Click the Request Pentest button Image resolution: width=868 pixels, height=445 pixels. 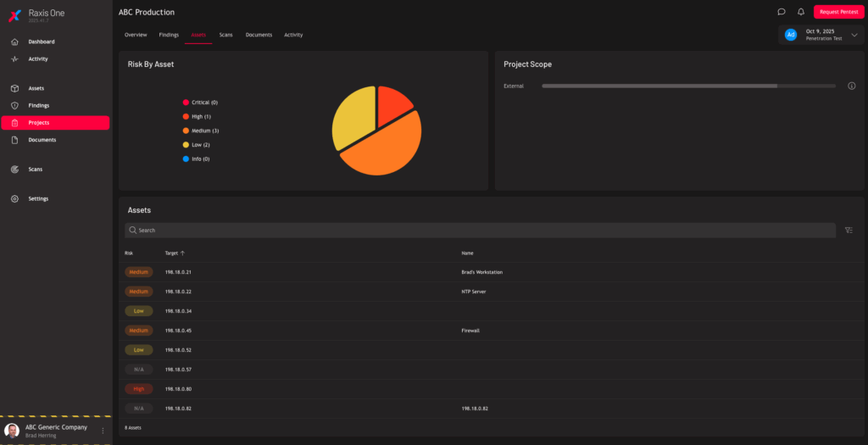tap(837, 12)
